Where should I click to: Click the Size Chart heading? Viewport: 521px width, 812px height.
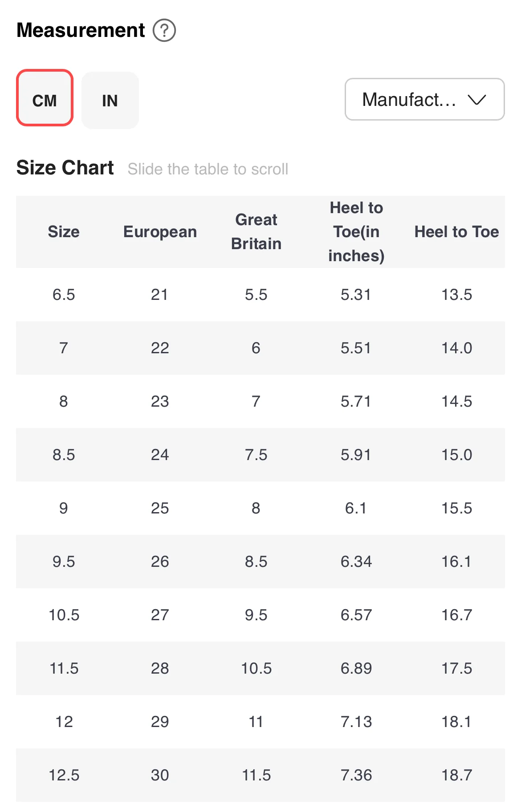click(x=65, y=168)
